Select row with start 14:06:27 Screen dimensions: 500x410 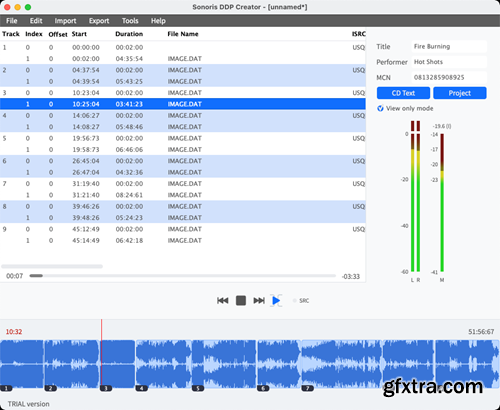(183, 115)
